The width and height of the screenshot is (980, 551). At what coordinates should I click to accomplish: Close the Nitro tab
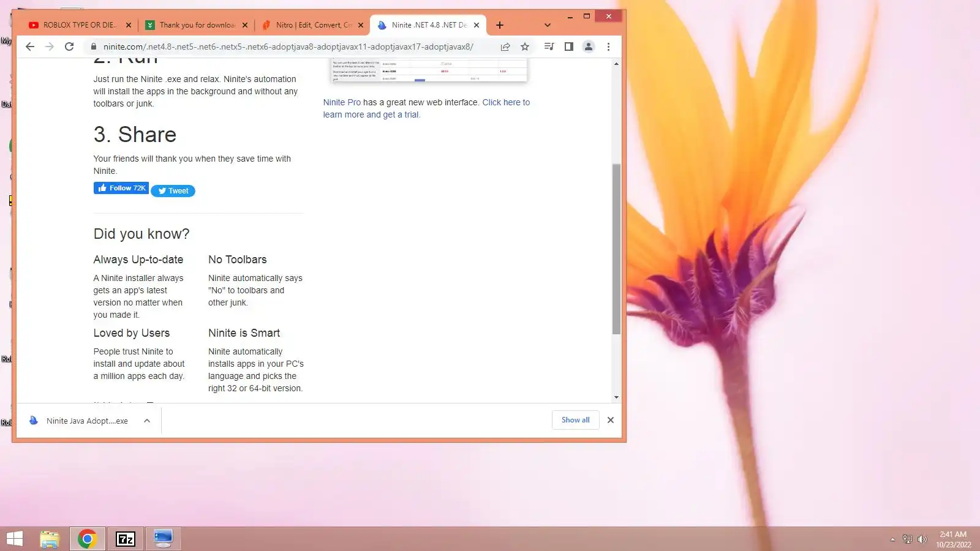pos(361,25)
